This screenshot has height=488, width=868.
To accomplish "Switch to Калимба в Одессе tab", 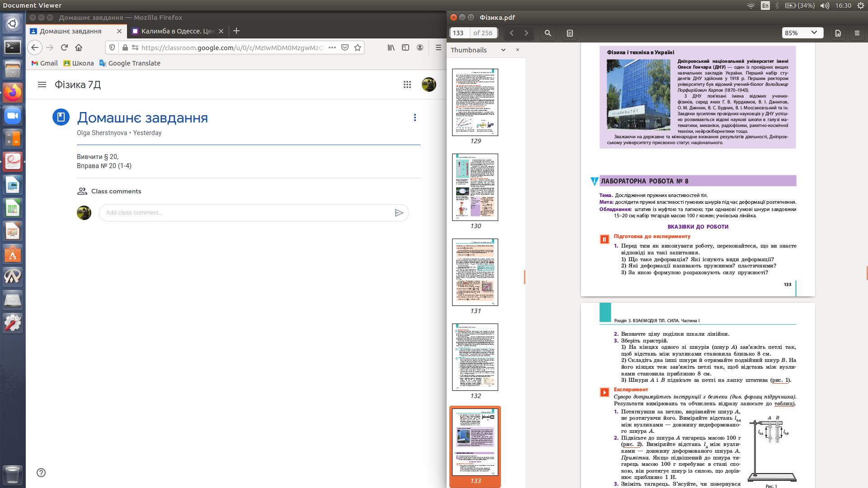I will click(x=177, y=31).
